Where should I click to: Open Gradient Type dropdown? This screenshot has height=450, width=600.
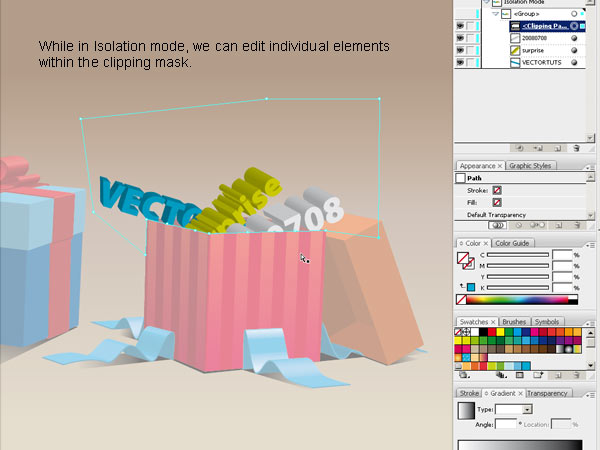point(527,410)
